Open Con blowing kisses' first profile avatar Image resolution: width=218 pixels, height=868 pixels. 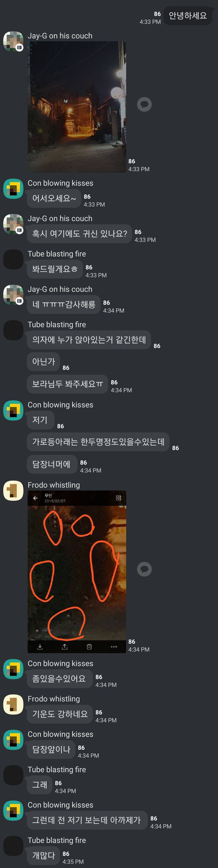[13, 189]
